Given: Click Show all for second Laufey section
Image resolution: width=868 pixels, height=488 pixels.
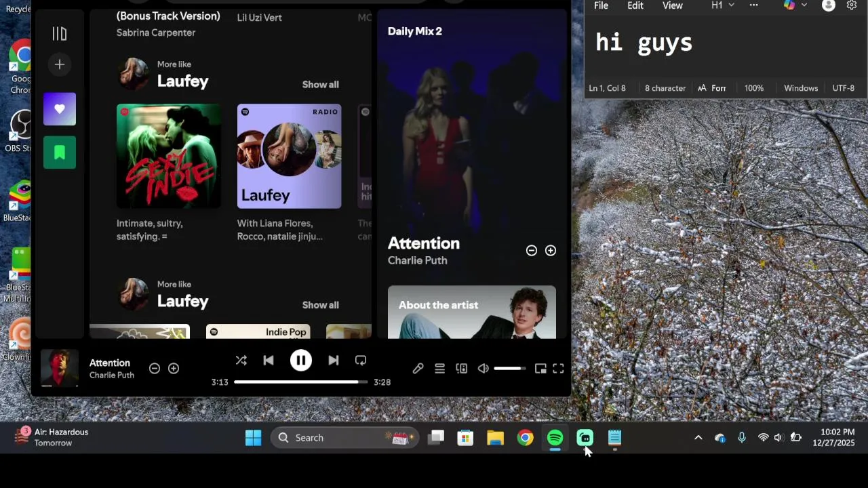Looking at the screenshot, I should click(321, 305).
